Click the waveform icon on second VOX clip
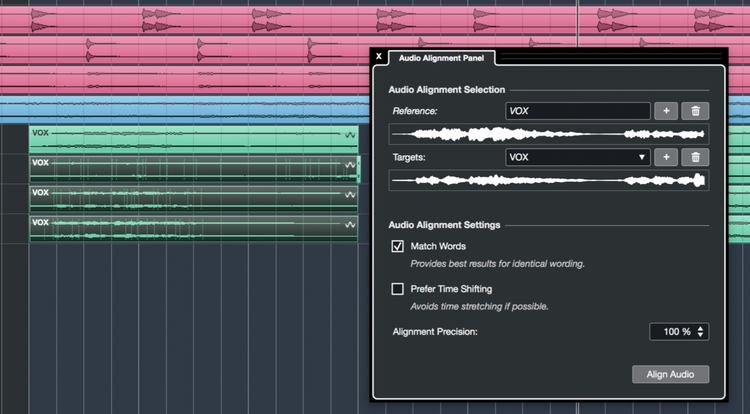750x414 pixels. 350,165
